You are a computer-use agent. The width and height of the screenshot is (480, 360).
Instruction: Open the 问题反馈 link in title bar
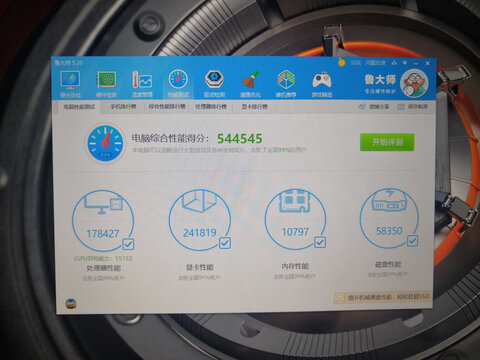click(375, 62)
